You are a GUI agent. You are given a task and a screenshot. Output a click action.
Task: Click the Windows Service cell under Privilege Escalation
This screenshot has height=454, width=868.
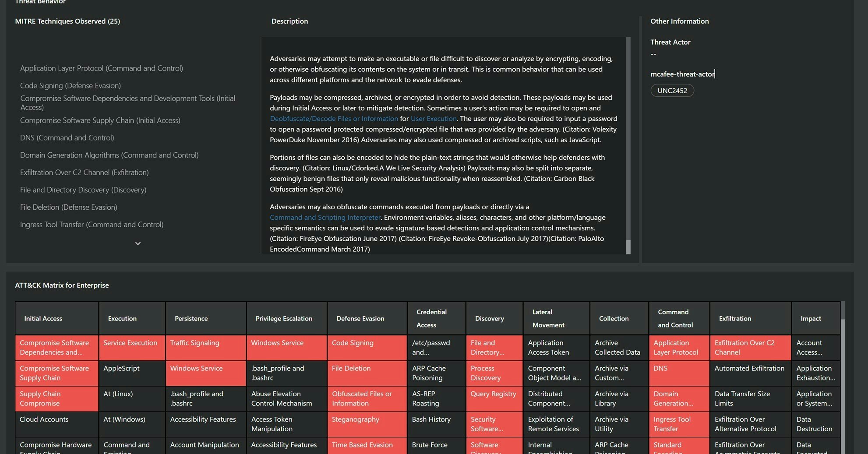(287, 348)
